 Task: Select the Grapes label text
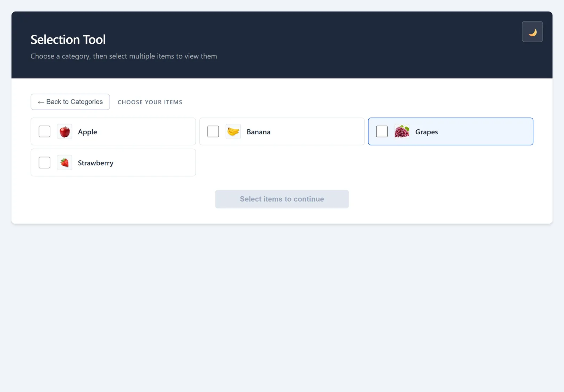[427, 132]
